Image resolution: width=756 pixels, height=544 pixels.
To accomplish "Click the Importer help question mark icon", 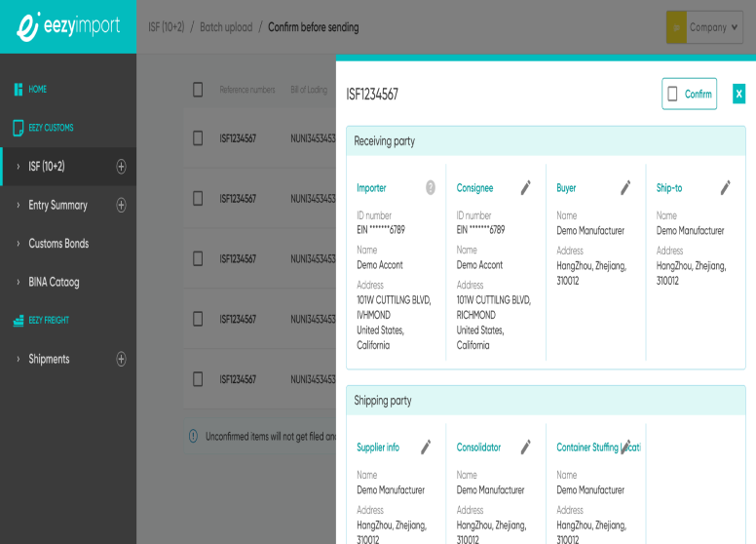I will click(x=431, y=187).
